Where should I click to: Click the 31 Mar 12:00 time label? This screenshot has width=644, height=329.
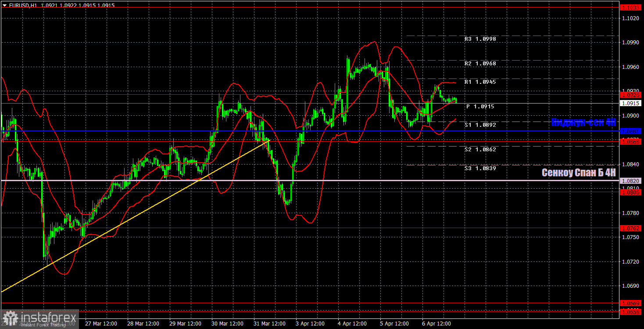[x=269, y=324]
